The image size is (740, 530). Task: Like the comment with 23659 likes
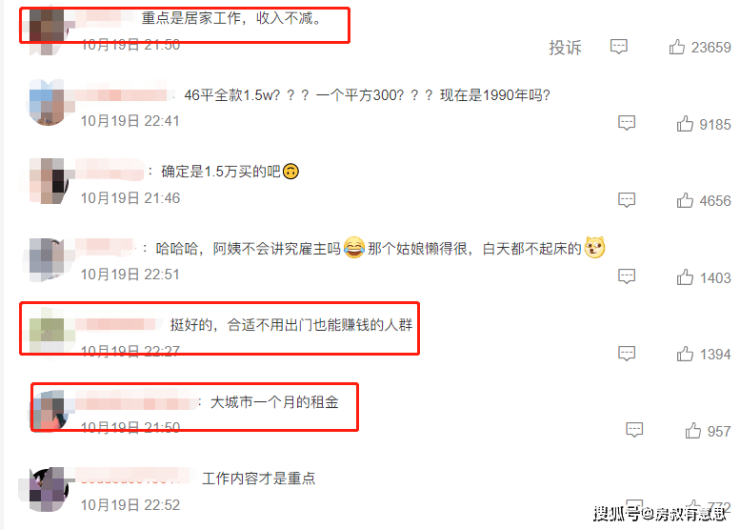(676, 47)
